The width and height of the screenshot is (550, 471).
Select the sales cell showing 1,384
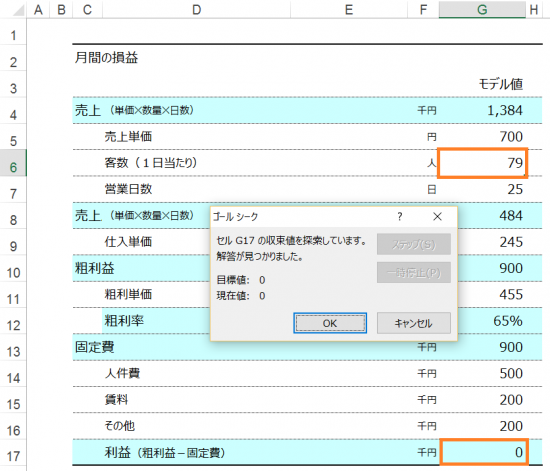pyautogui.click(x=482, y=110)
